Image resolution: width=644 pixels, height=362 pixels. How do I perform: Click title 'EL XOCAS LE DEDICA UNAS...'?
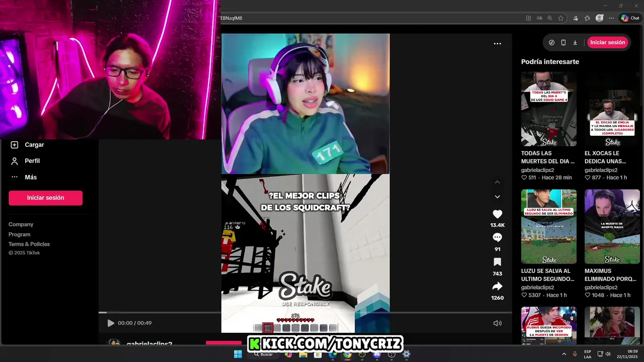click(x=605, y=157)
